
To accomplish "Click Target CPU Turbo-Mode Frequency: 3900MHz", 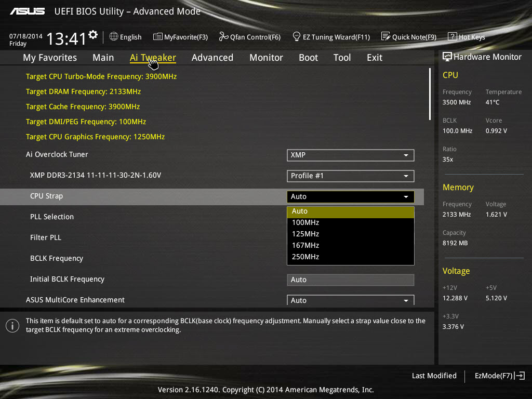I will click(101, 77).
